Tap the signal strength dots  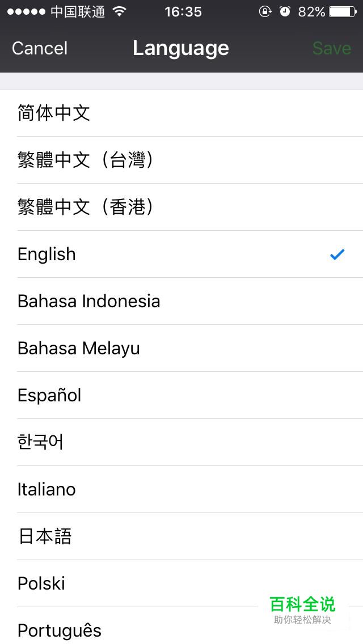[x=26, y=11]
